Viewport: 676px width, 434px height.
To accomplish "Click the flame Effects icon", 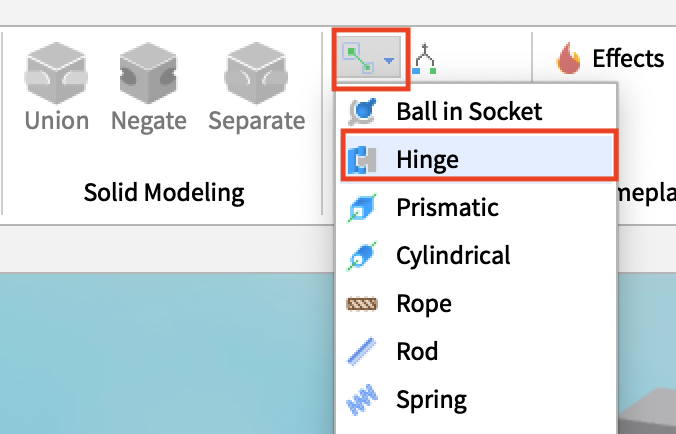I will [569, 59].
